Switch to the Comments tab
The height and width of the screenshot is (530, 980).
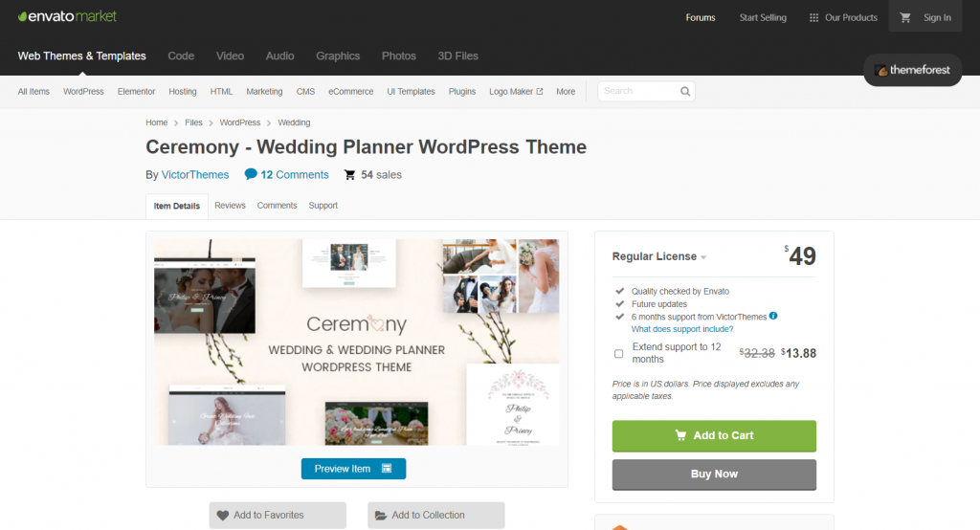coord(277,206)
